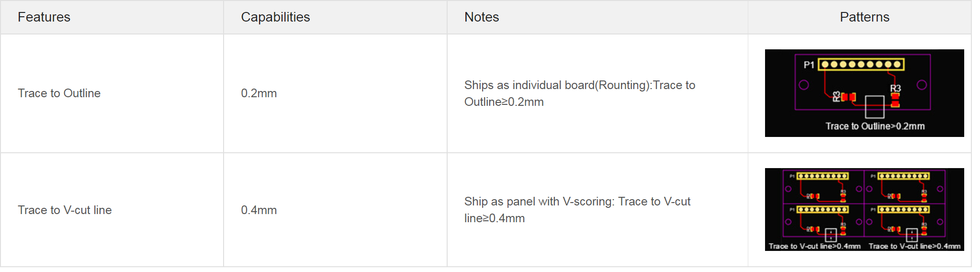Click the left 'Trace to V-cut line>0.4mm' caption

tap(814, 246)
